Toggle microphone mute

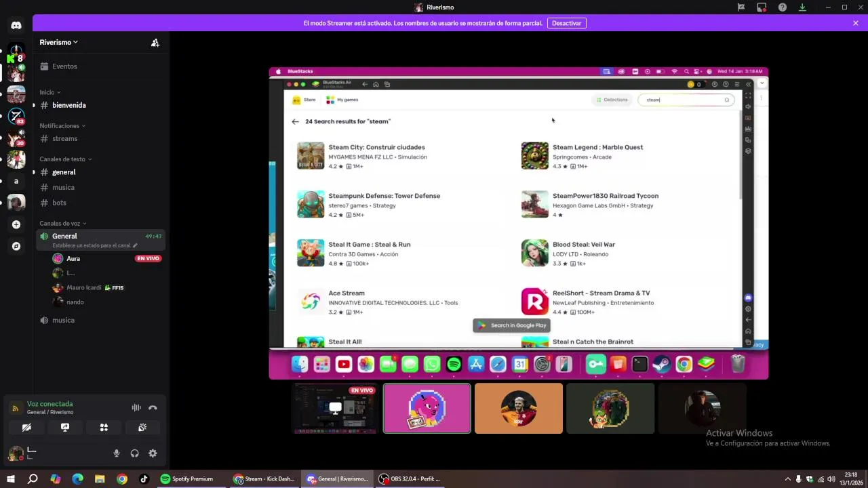(117, 453)
